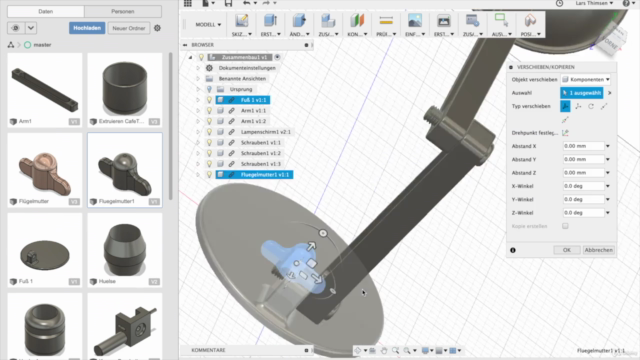Open the Skizze sketch tool icon
This screenshot has width=640, height=360.
[x=241, y=20]
